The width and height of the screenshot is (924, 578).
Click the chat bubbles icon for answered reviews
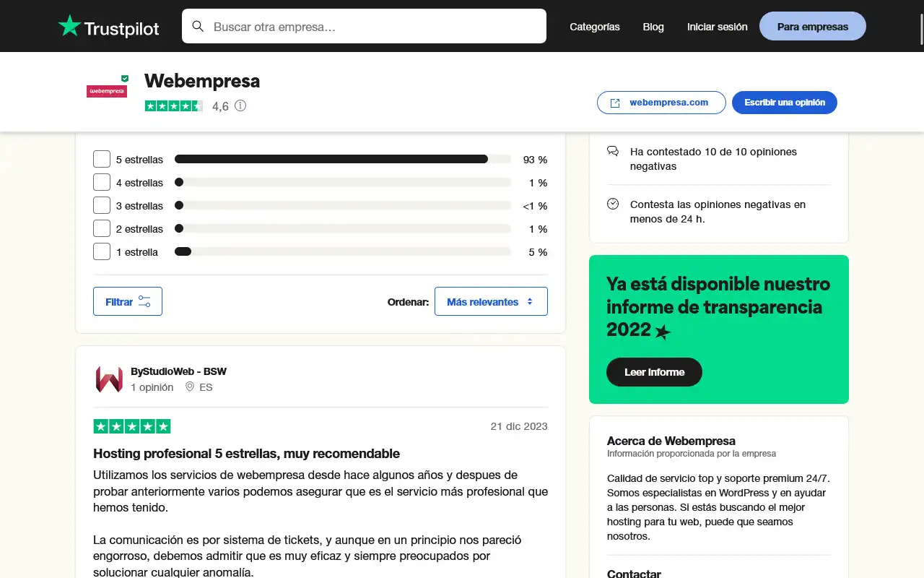[x=613, y=152]
